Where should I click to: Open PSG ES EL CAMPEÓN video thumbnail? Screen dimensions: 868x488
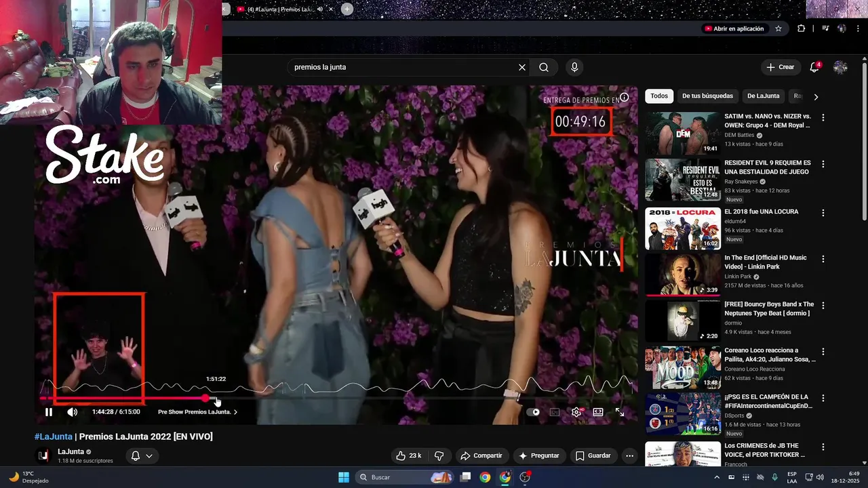click(683, 413)
